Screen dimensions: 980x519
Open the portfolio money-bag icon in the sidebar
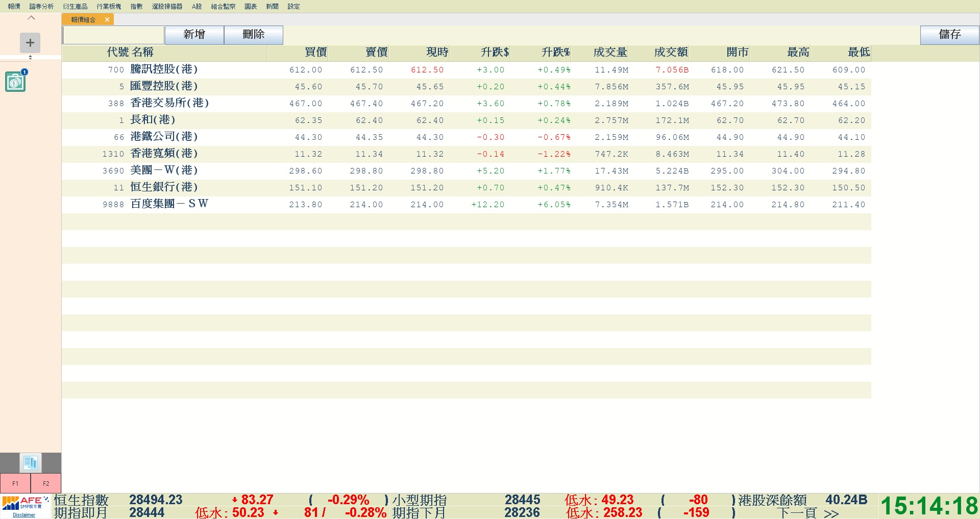(16, 81)
